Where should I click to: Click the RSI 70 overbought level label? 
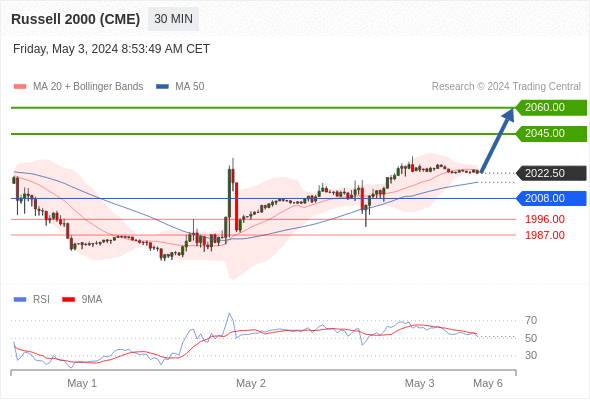pos(531,321)
